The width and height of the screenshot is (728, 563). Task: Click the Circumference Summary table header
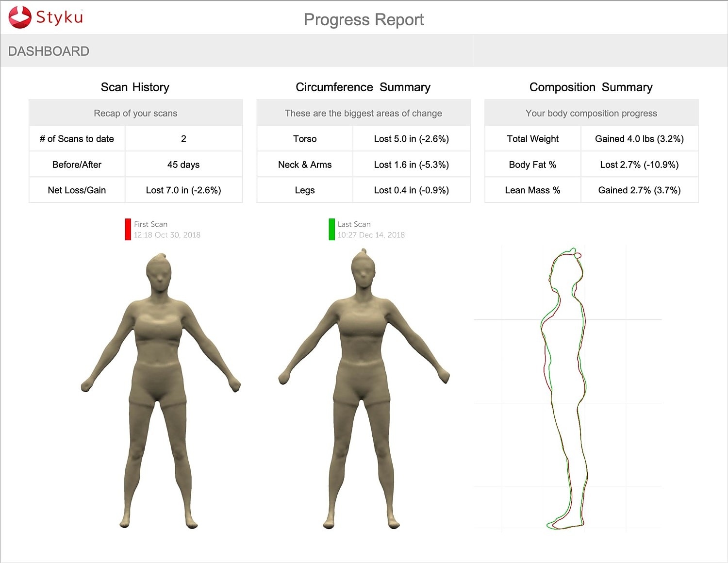tap(364, 87)
